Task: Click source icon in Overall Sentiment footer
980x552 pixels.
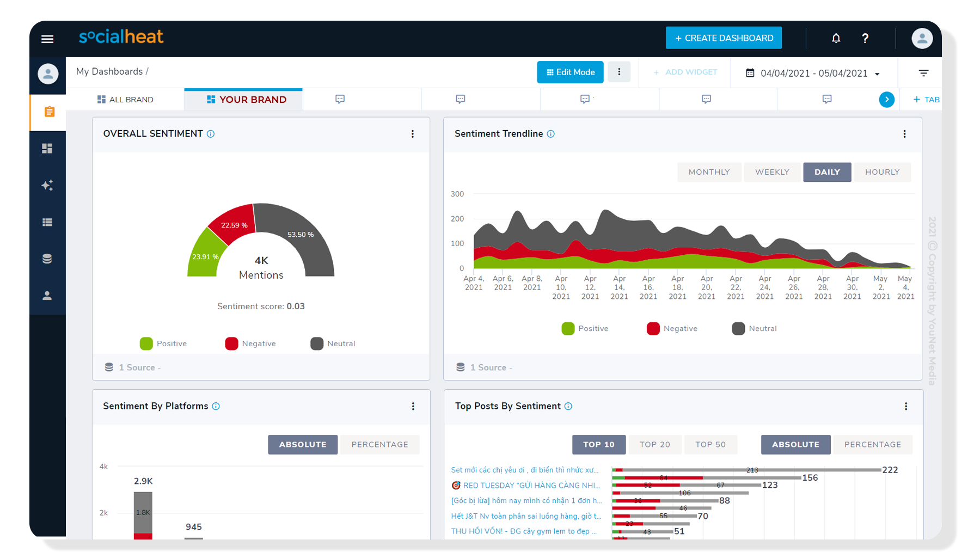Action: 109,367
